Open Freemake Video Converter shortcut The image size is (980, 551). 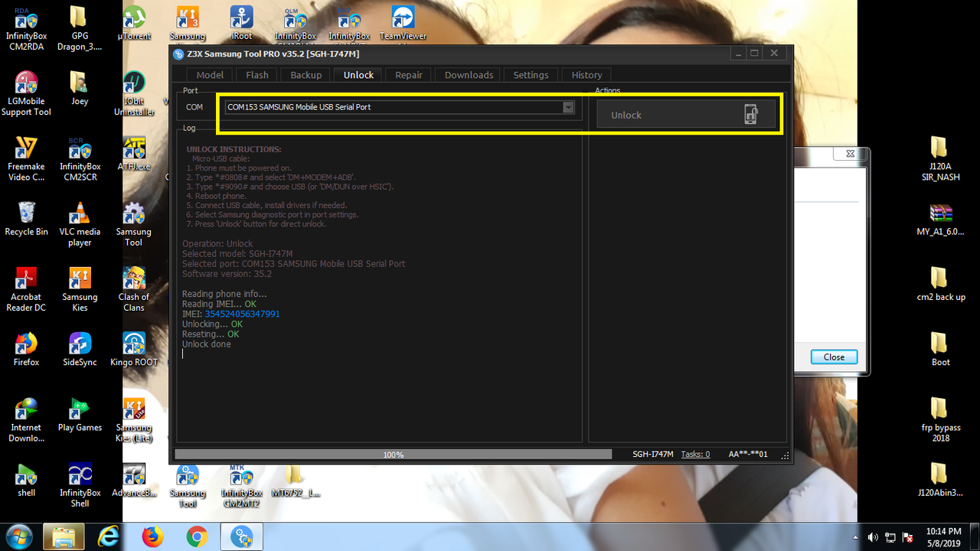26,159
